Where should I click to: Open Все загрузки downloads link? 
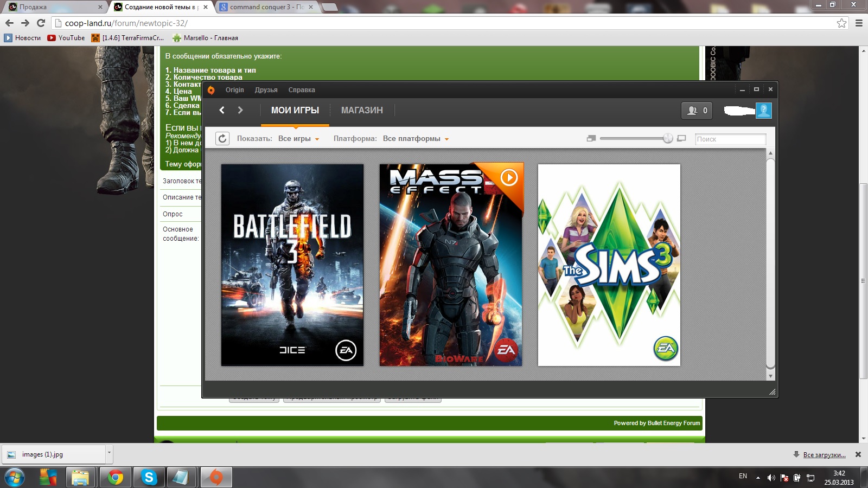(824, 455)
